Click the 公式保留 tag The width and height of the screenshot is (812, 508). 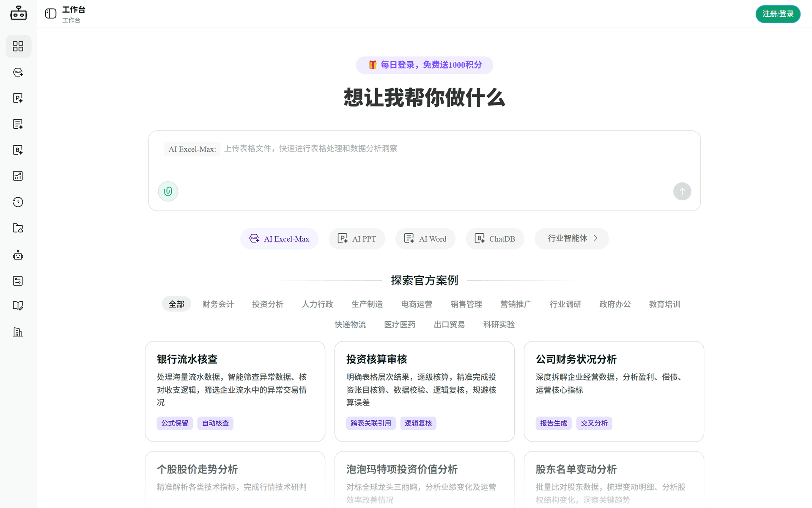click(175, 423)
